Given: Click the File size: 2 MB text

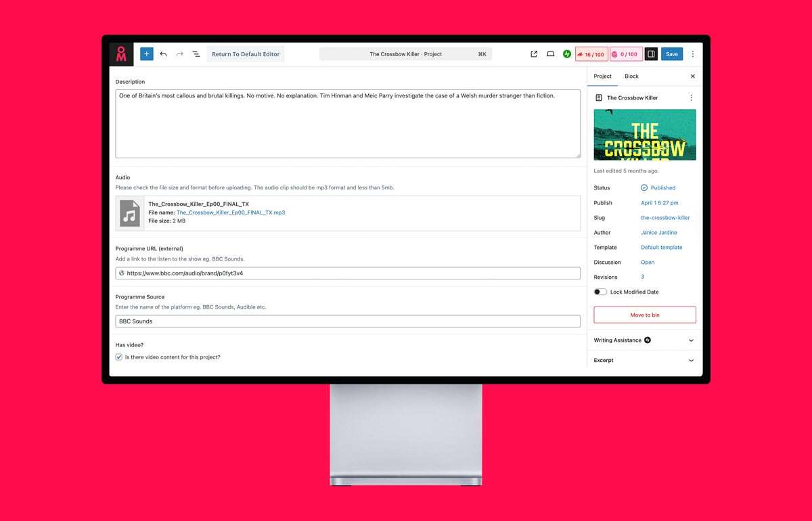Looking at the screenshot, I should coord(167,221).
